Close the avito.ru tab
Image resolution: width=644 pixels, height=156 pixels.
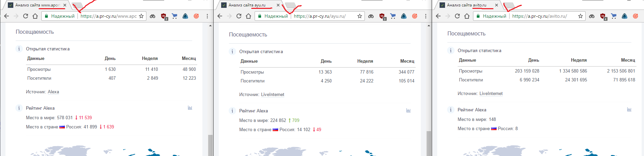coord(497,5)
